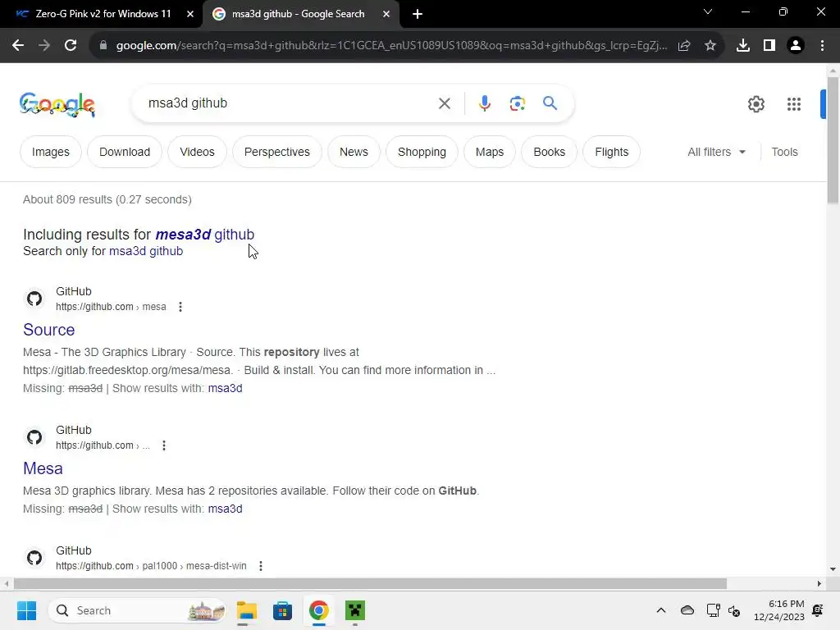Go back with the browser back arrow

click(x=18, y=46)
